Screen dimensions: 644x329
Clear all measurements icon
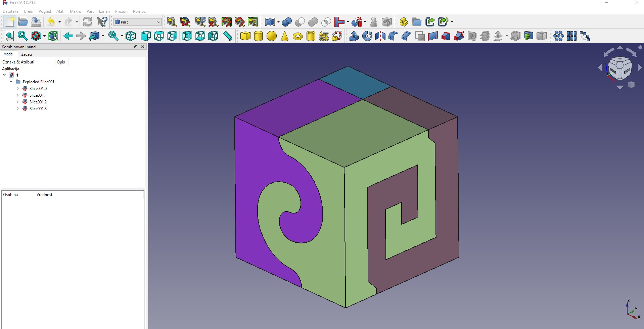click(213, 22)
